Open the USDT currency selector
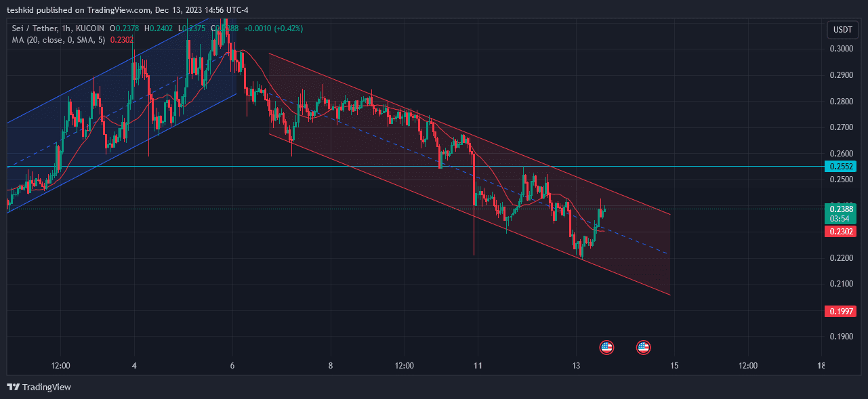Viewport: 868px width, 399px height. tap(842, 29)
